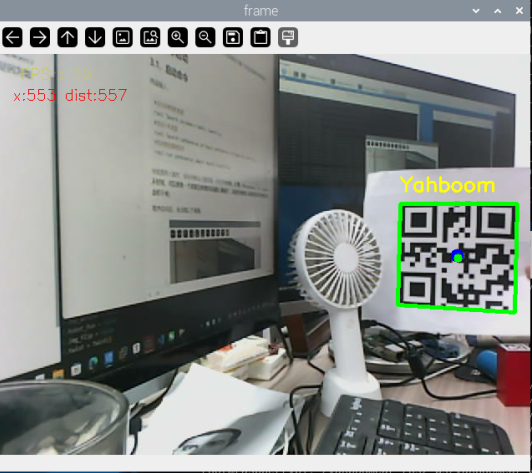Click the x:553 dist:557 overlay text
This screenshot has width=532, height=473.
pyautogui.click(x=70, y=95)
